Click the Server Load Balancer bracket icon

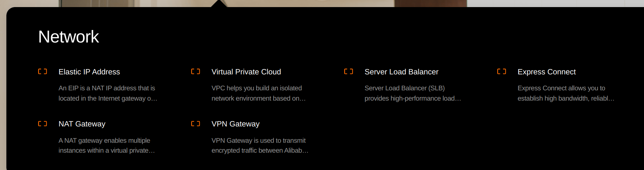[x=349, y=72]
